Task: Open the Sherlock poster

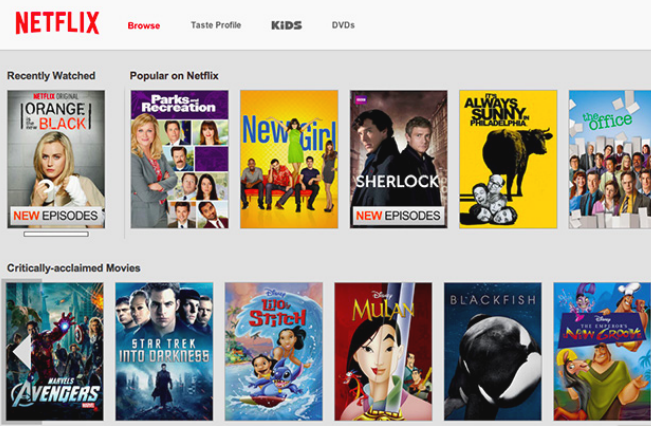Action: [399, 159]
